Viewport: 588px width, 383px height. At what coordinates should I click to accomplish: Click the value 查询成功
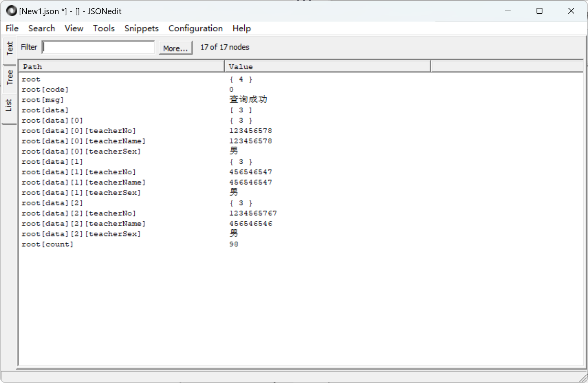click(248, 99)
